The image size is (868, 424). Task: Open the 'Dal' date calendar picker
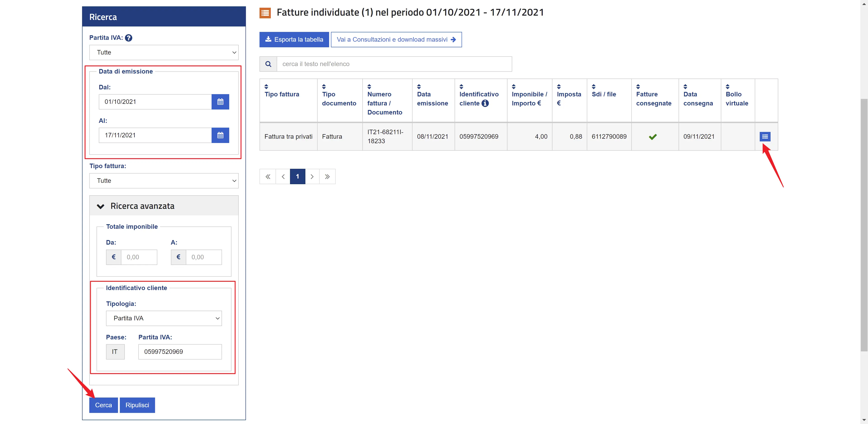pyautogui.click(x=220, y=102)
